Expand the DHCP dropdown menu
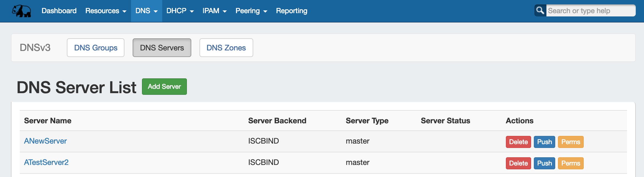The height and width of the screenshot is (177, 644). click(180, 11)
